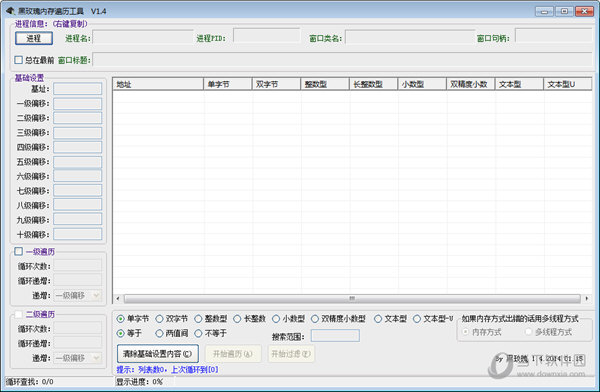The height and width of the screenshot is (392, 600).
Task: Click the 开始遍历(A) button
Action: 233,354
